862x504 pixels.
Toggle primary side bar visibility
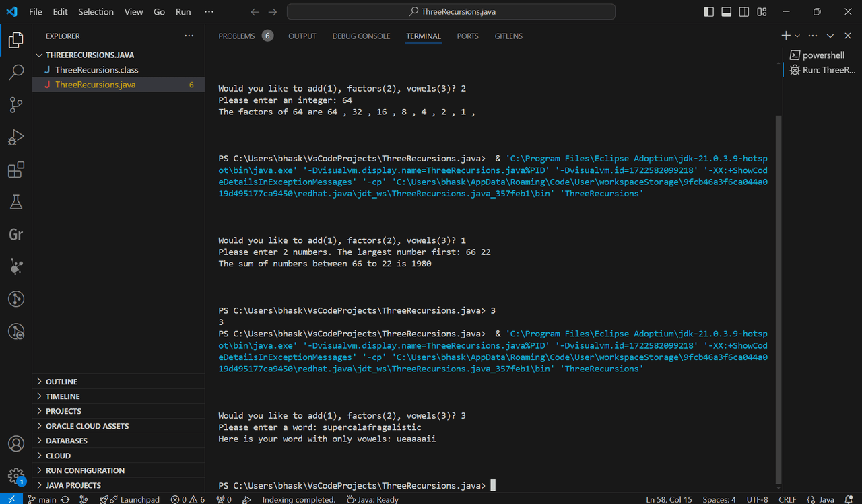coord(709,12)
